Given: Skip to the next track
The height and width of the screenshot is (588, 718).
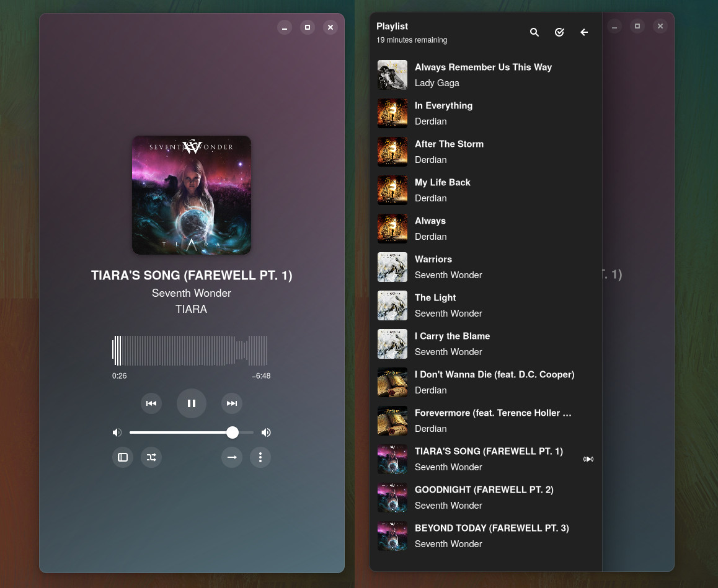Looking at the screenshot, I should pyautogui.click(x=232, y=403).
